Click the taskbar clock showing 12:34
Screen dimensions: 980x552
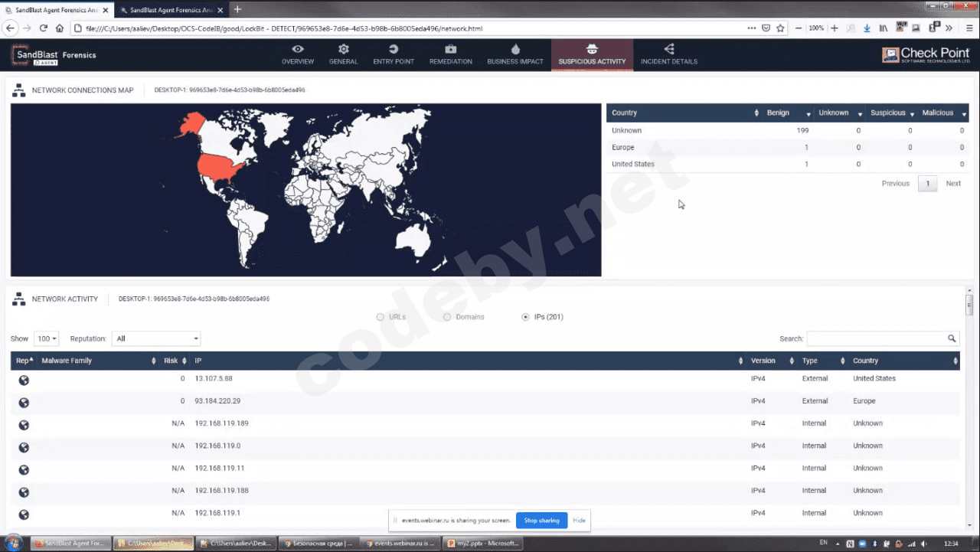pos(952,543)
